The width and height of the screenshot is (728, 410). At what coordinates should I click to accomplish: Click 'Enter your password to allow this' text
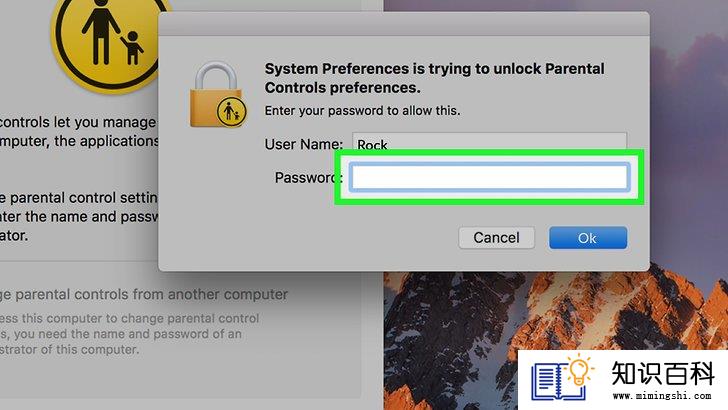point(362,111)
